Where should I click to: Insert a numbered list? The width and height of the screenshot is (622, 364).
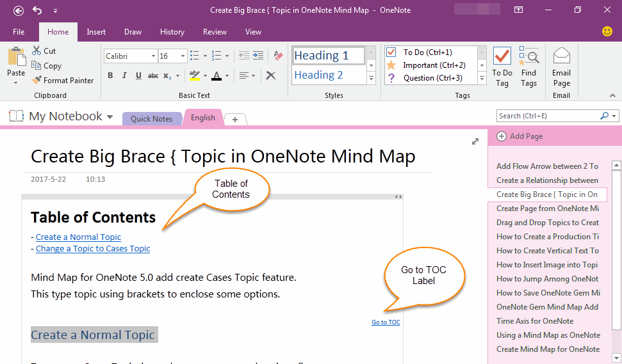pos(216,56)
